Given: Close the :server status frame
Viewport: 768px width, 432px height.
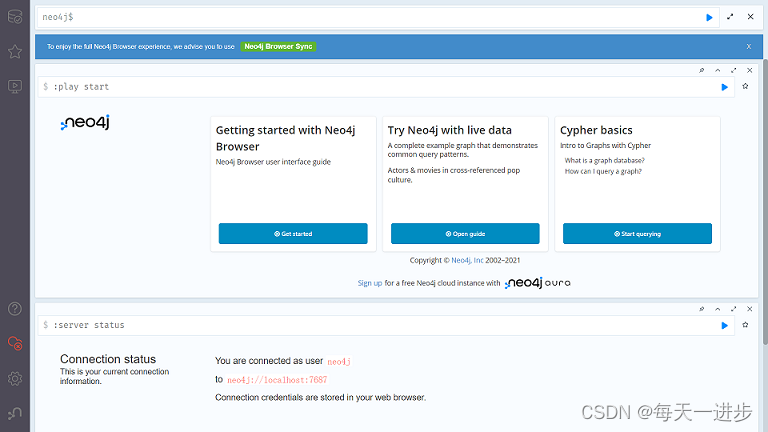Looking at the screenshot, I should pos(749,309).
